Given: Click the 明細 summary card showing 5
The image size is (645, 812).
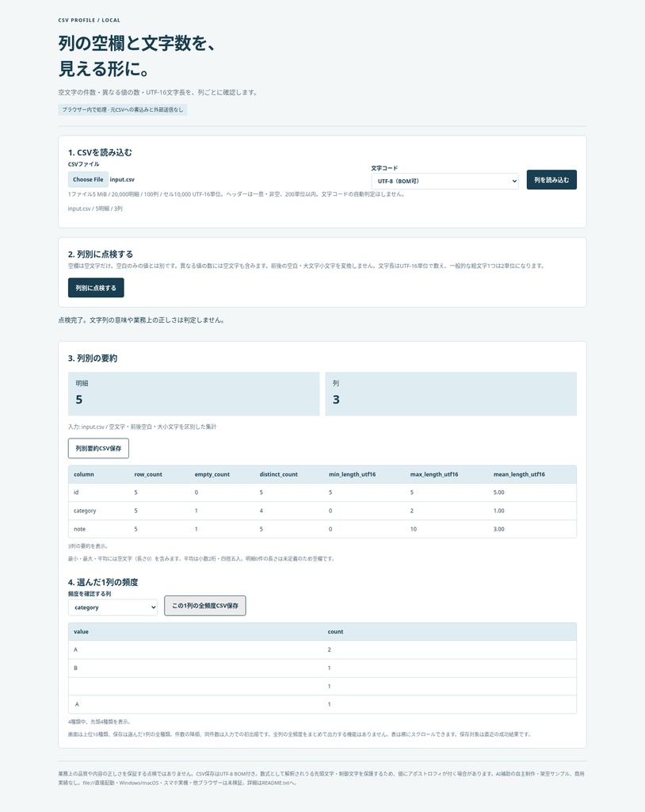Looking at the screenshot, I should (193, 393).
